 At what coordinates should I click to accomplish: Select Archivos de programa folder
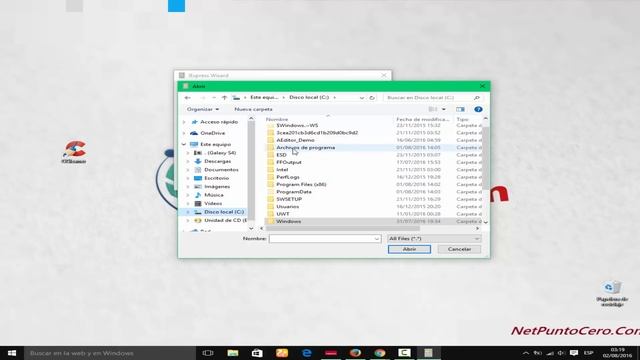point(305,147)
